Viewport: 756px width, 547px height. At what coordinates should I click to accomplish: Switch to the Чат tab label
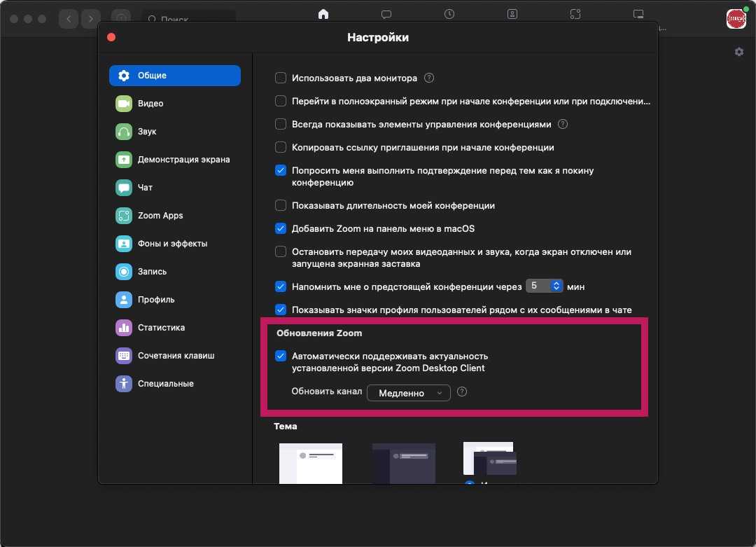(x=145, y=188)
